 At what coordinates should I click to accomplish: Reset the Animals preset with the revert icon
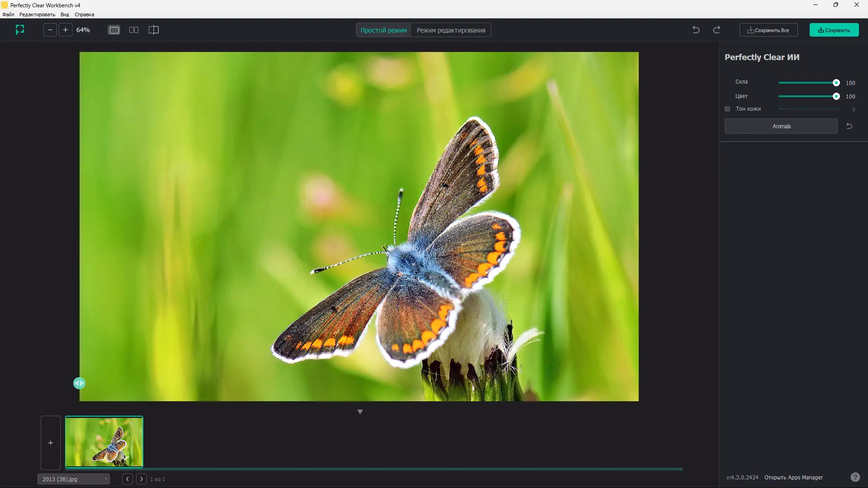pyautogui.click(x=849, y=126)
